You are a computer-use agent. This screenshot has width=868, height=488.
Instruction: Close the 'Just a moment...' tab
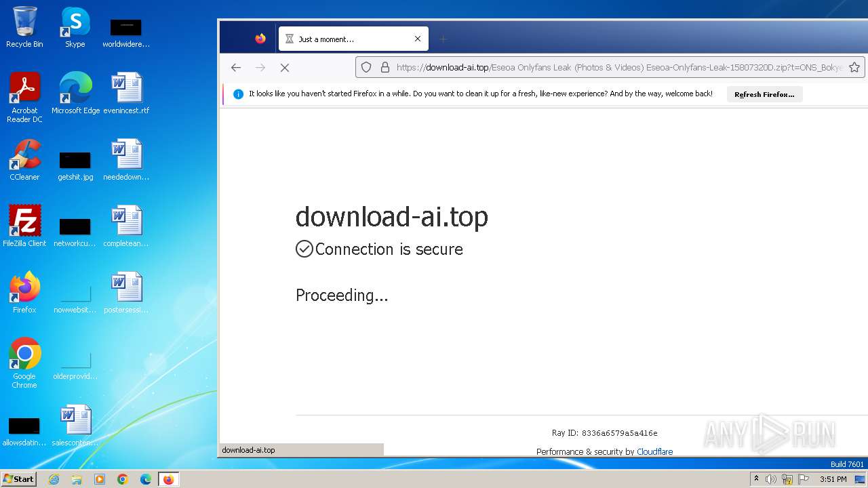[x=418, y=39]
